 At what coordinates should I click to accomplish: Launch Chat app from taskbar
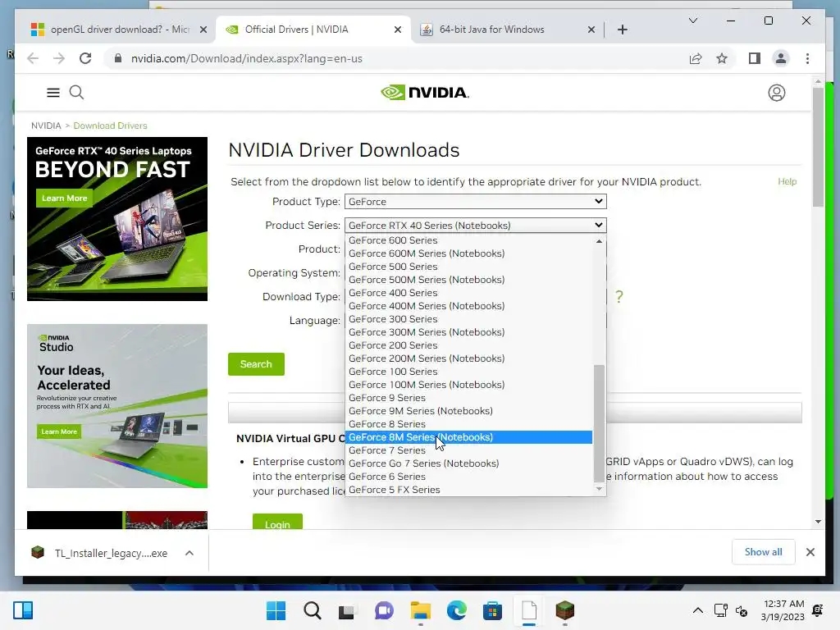(384, 610)
